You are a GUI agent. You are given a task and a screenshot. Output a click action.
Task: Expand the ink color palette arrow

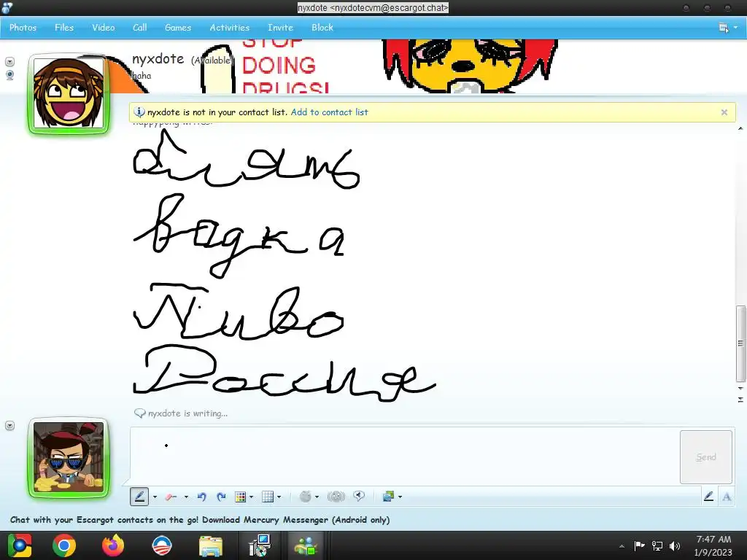(x=252, y=497)
